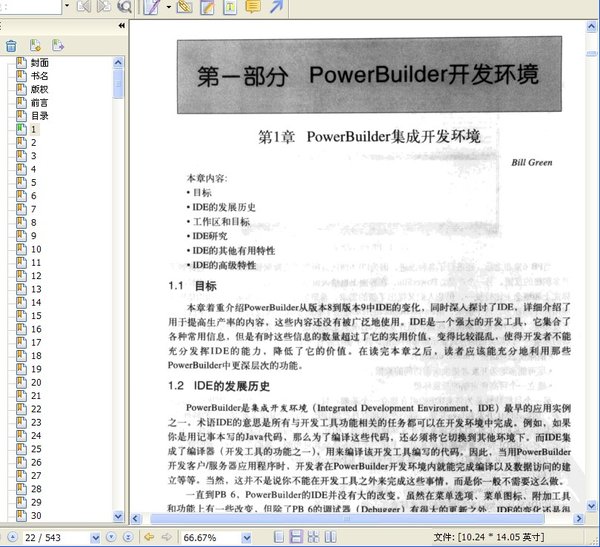600x547 pixels.
Task: Open the search box dropdown arrow
Action: pyautogui.click(x=67, y=5)
